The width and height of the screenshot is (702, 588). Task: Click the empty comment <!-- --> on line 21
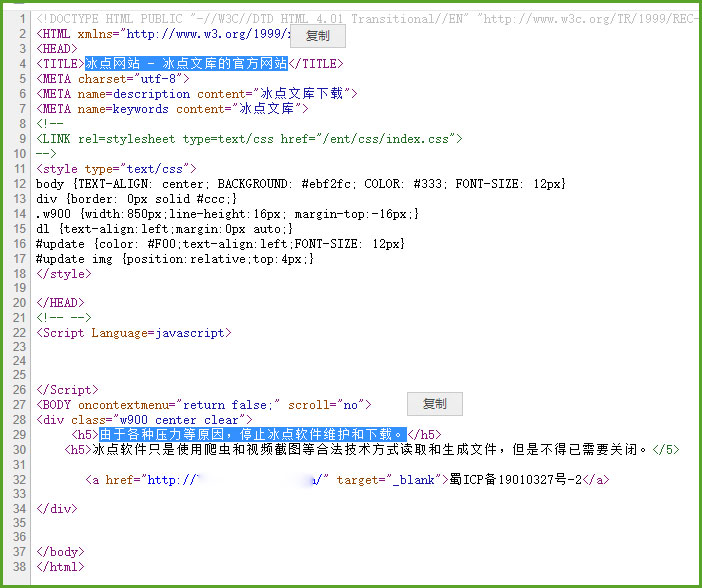[64, 318]
